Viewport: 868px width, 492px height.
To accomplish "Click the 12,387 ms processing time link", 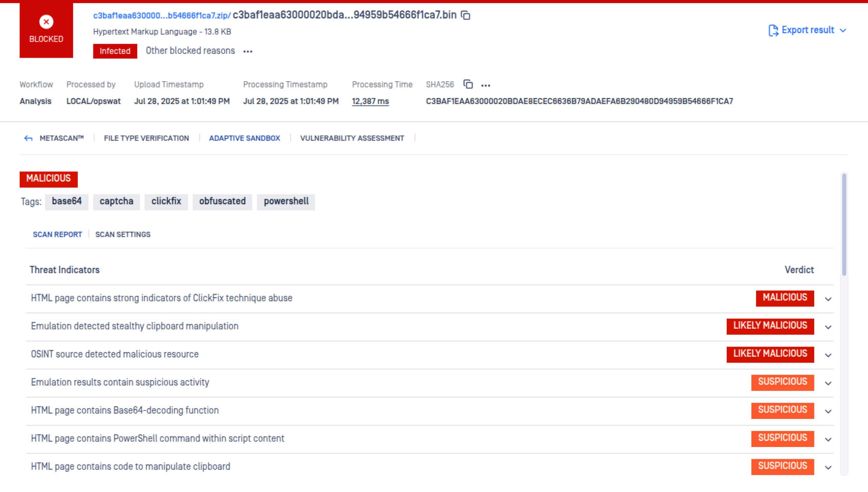I will pos(370,101).
